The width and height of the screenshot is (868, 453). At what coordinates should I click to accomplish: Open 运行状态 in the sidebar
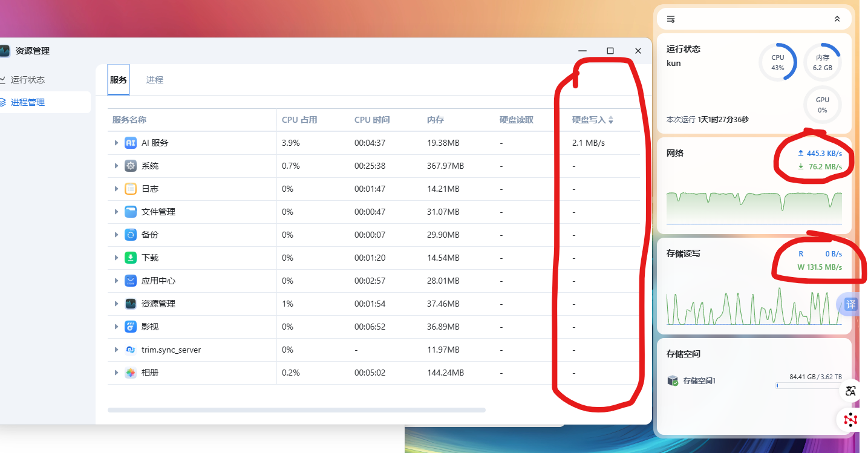coord(28,80)
